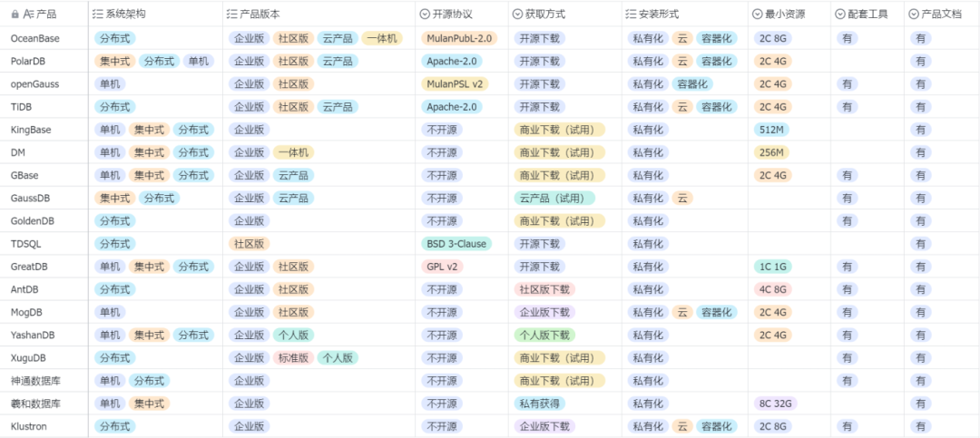Image resolution: width=980 pixels, height=438 pixels.
Task: Click the 云产品（试用） tag in GaussDB row
Action: pyautogui.click(x=554, y=198)
